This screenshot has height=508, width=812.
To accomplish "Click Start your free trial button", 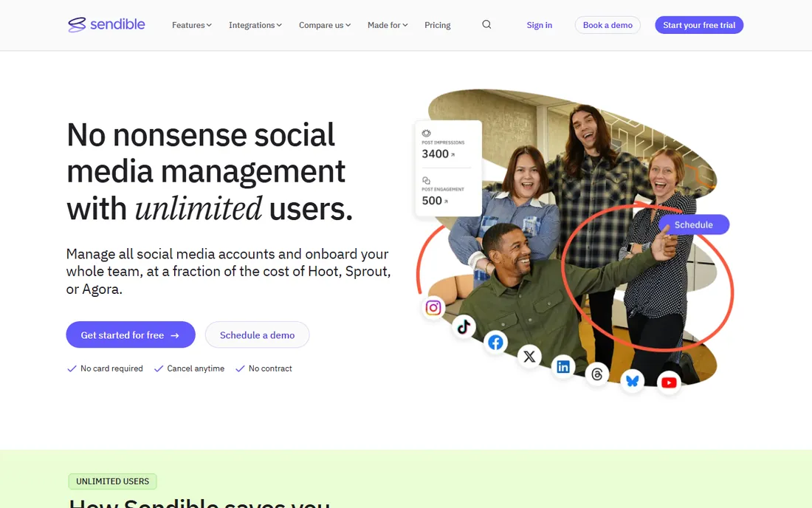I will pos(699,25).
